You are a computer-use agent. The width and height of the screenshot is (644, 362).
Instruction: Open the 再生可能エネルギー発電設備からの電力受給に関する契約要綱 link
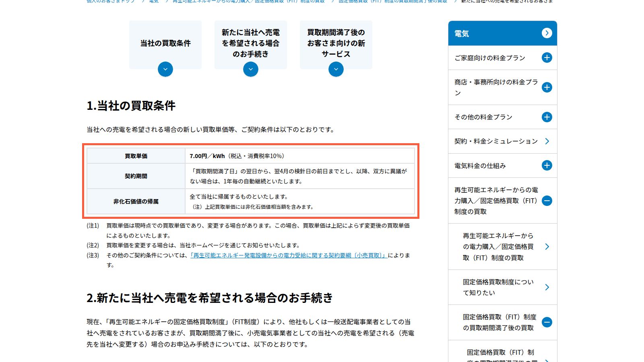[289, 255]
